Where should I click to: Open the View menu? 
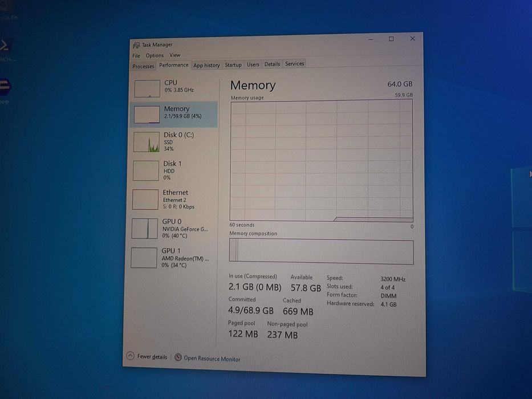[174, 55]
